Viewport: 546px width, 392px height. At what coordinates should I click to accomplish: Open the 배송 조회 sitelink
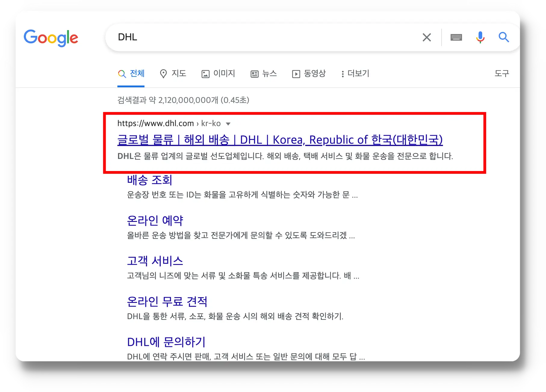point(149,180)
